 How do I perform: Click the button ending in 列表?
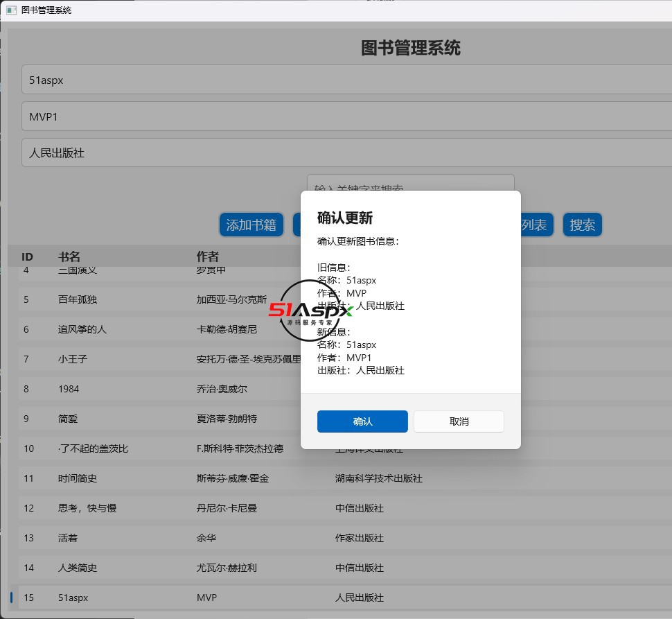[x=535, y=225]
